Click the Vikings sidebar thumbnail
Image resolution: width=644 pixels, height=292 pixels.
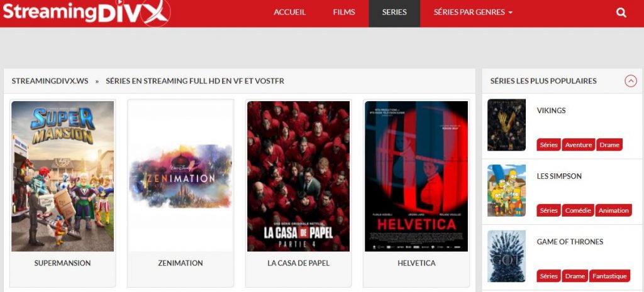(506, 125)
